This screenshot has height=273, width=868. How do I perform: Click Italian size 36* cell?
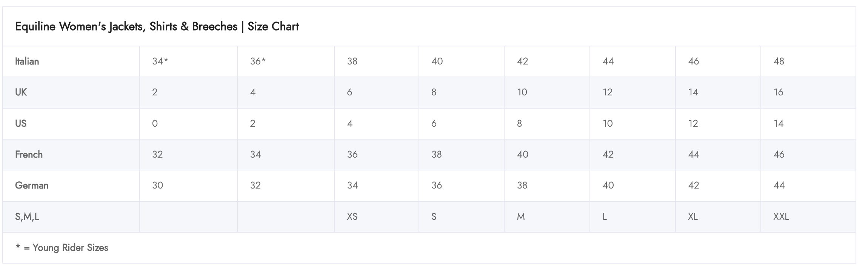tap(258, 61)
